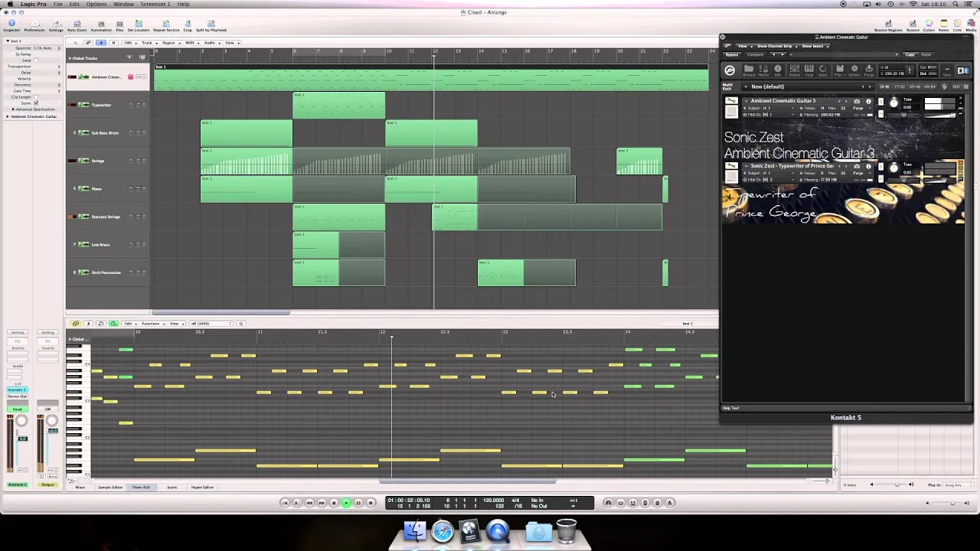Open the Show Insert dropdown

[x=815, y=46]
